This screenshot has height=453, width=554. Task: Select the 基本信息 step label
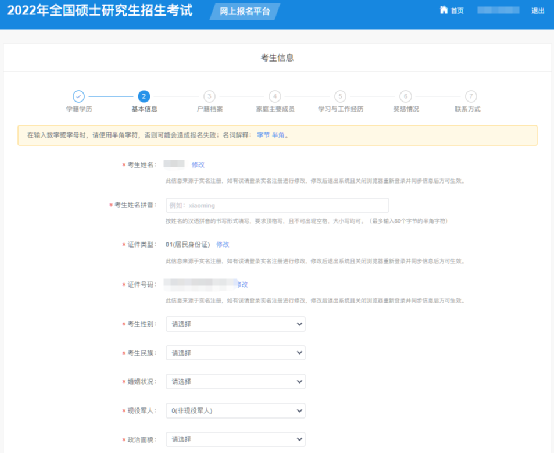(144, 109)
